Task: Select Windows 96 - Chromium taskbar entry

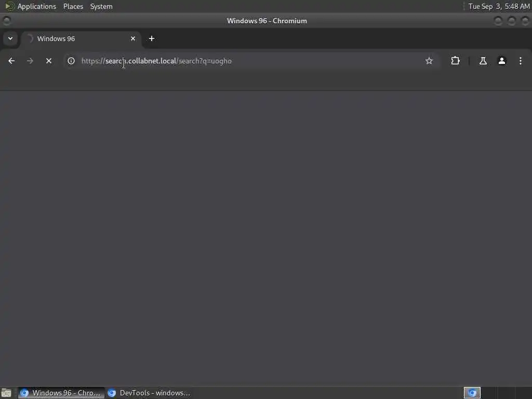Action: (x=61, y=393)
